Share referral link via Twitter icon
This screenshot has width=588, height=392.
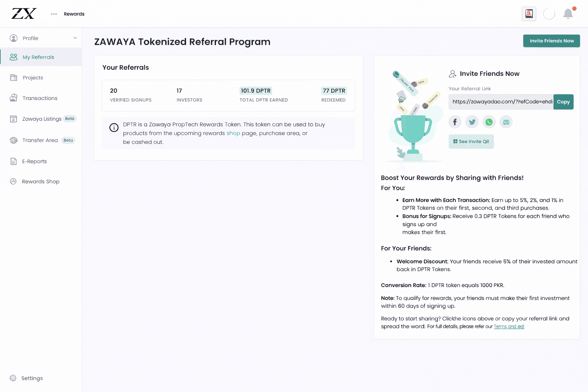pos(472,122)
